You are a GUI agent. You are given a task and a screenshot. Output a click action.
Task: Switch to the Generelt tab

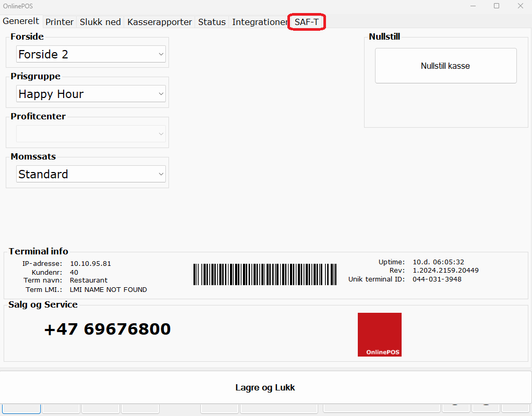[x=21, y=22]
